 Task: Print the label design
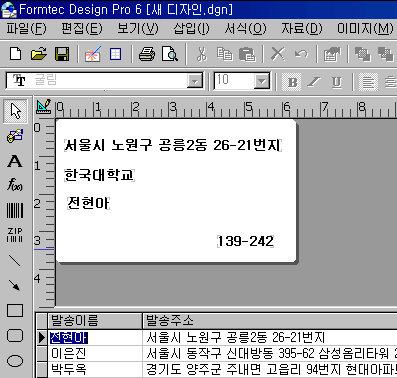click(147, 54)
